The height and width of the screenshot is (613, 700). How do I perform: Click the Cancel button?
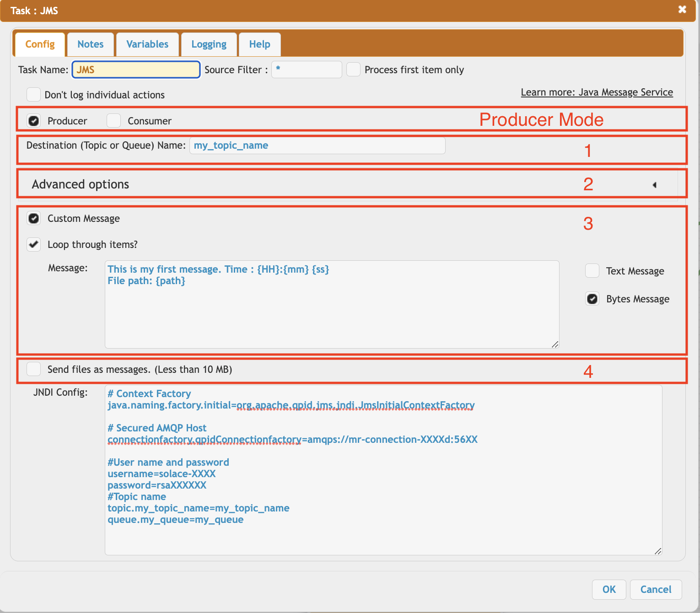(x=656, y=589)
